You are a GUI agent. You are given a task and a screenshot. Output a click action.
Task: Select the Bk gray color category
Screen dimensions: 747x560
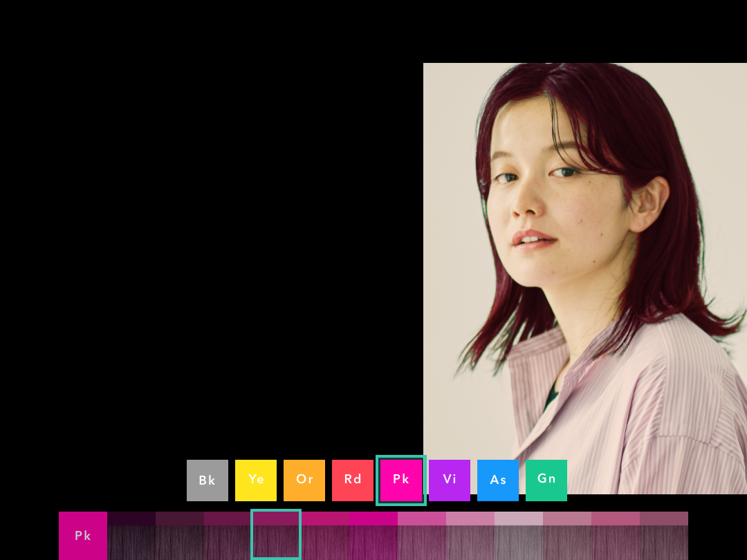(207, 480)
